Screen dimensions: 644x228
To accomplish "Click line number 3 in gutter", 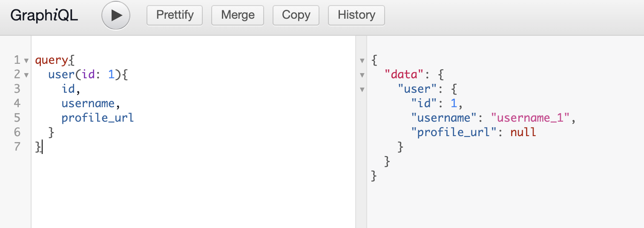I will [x=17, y=89].
